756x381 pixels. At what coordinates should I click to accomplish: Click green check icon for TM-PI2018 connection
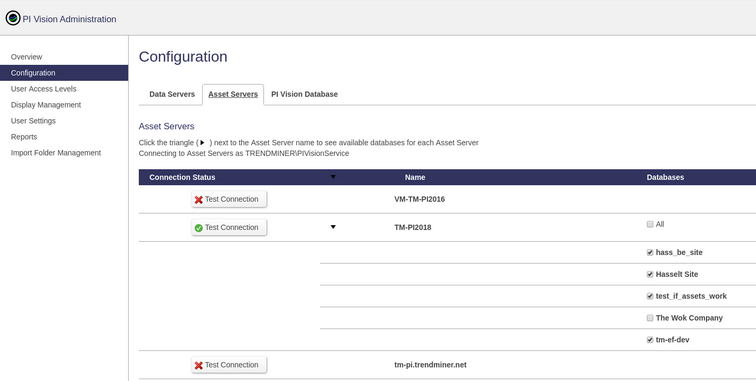(x=198, y=228)
